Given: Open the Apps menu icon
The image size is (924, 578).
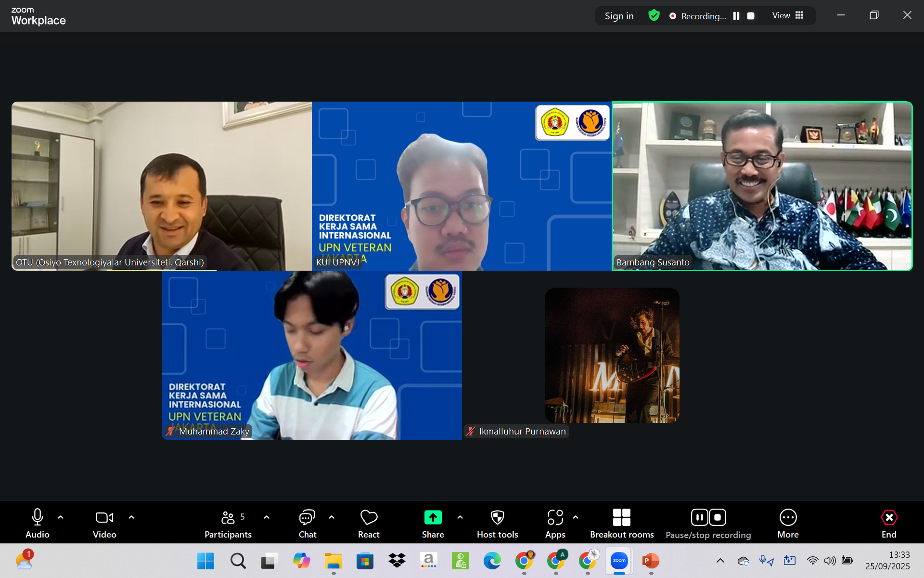Looking at the screenshot, I should (555, 518).
